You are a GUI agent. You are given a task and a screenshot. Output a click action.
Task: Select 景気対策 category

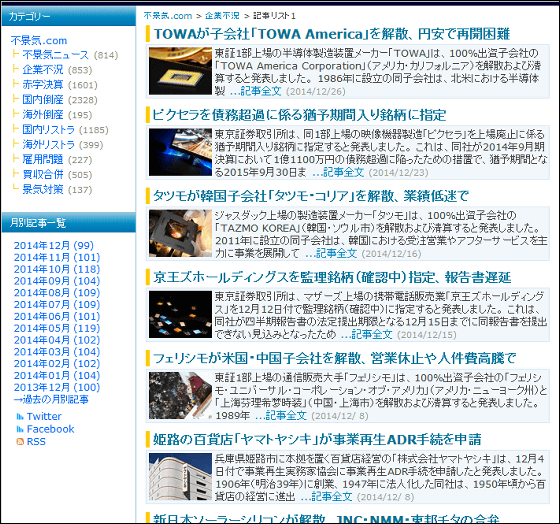(x=43, y=190)
